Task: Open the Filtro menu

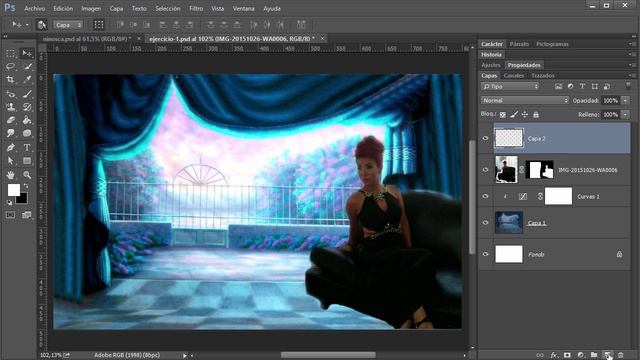Action: [x=196, y=8]
